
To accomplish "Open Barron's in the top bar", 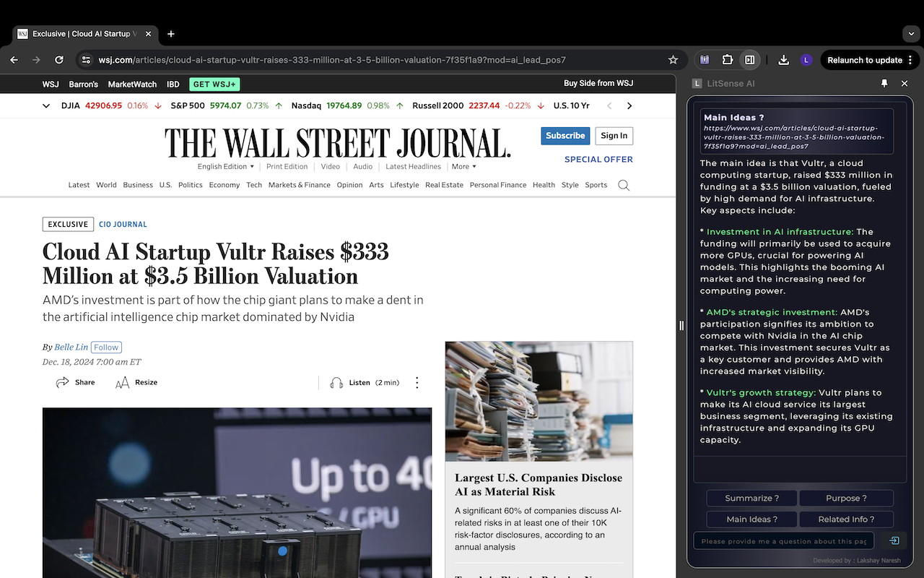I will 84,85.
